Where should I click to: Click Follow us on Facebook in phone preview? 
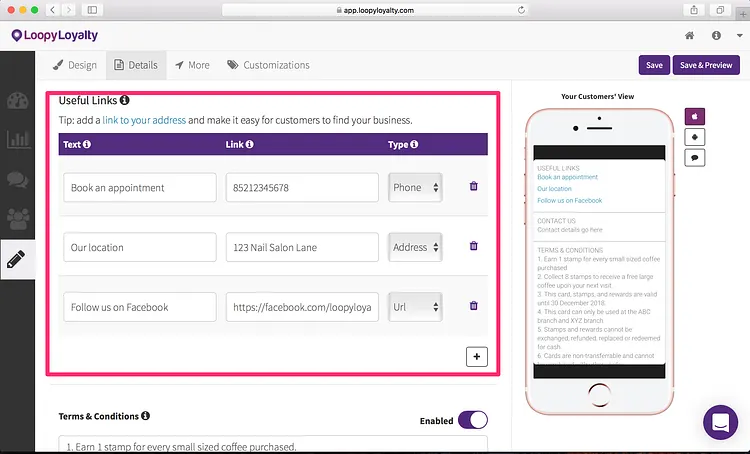[x=570, y=200]
